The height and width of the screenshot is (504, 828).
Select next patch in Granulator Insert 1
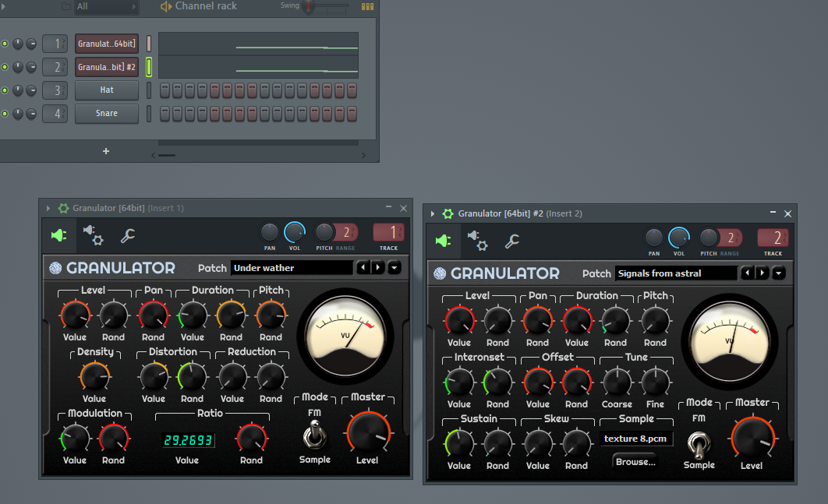[377, 267]
